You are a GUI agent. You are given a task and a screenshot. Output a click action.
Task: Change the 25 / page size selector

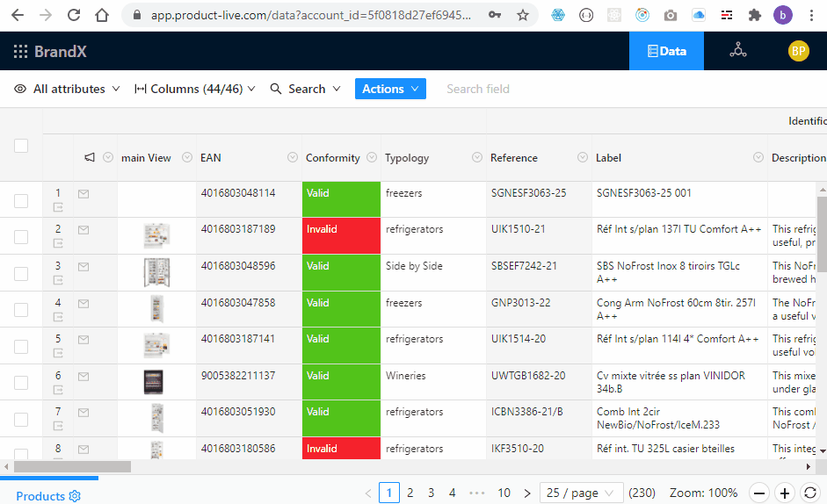581,493
